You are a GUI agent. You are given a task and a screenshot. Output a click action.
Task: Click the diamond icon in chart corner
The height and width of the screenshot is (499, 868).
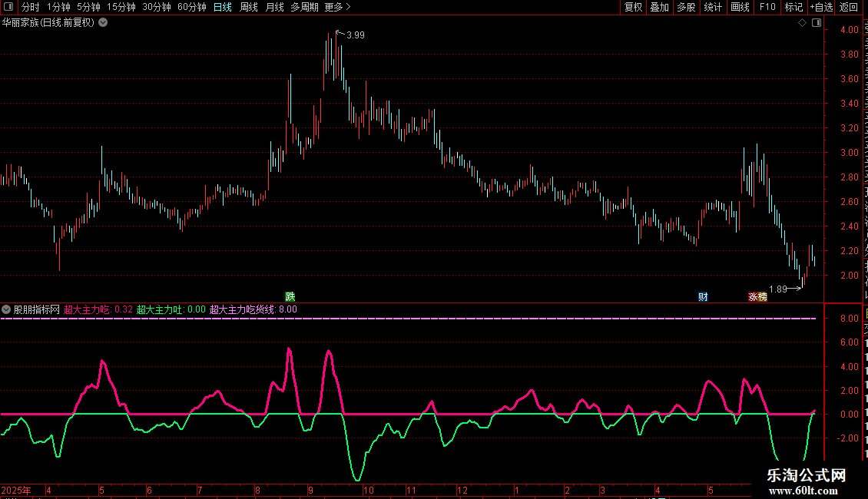pos(802,23)
